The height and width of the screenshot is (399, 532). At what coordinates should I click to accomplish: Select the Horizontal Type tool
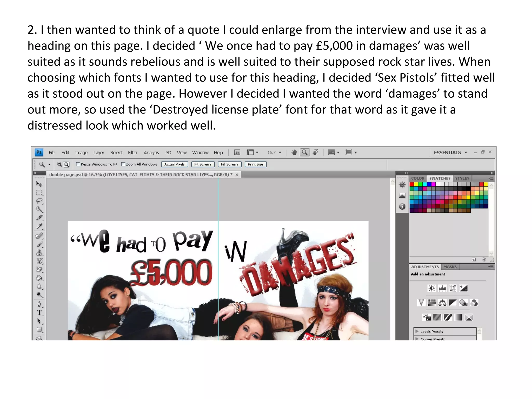pos(39,312)
